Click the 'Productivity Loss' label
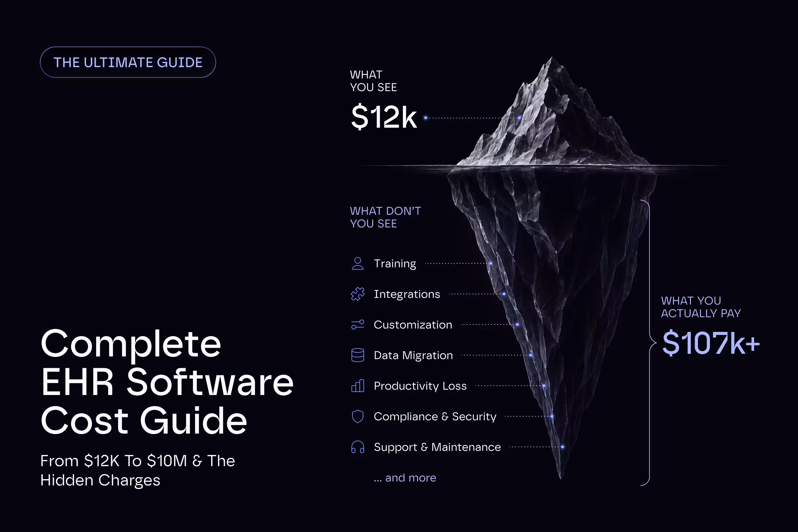Screen dimensions: 798x532 click(x=420, y=386)
